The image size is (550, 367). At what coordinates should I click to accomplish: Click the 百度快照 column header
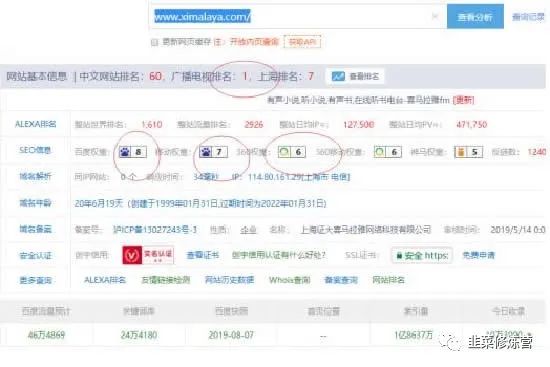pos(231,311)
